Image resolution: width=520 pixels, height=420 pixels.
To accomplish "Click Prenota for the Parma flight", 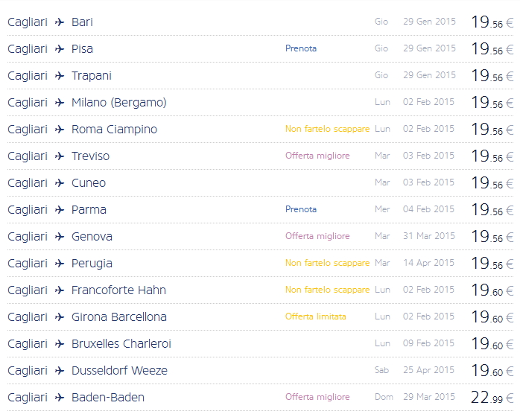I will 301,209.
